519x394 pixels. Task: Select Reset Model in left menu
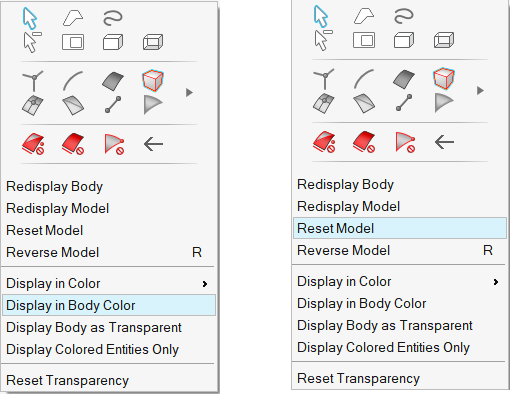coord(109,230)
